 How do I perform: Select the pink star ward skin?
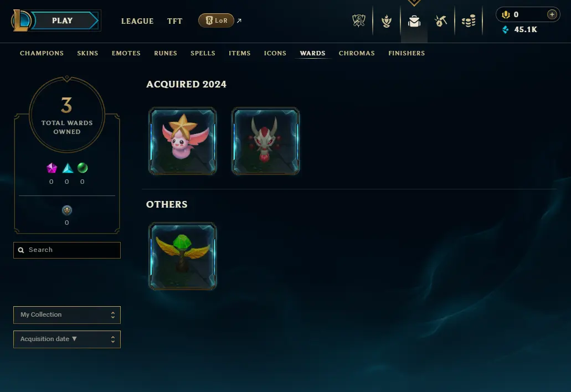182,141
